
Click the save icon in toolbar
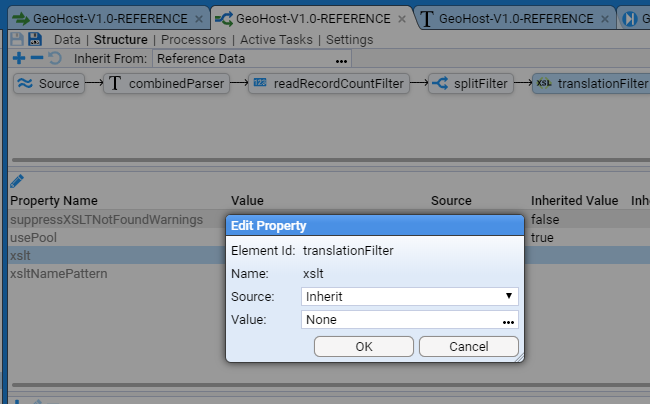pyautogui.click(x=16, y=39)
